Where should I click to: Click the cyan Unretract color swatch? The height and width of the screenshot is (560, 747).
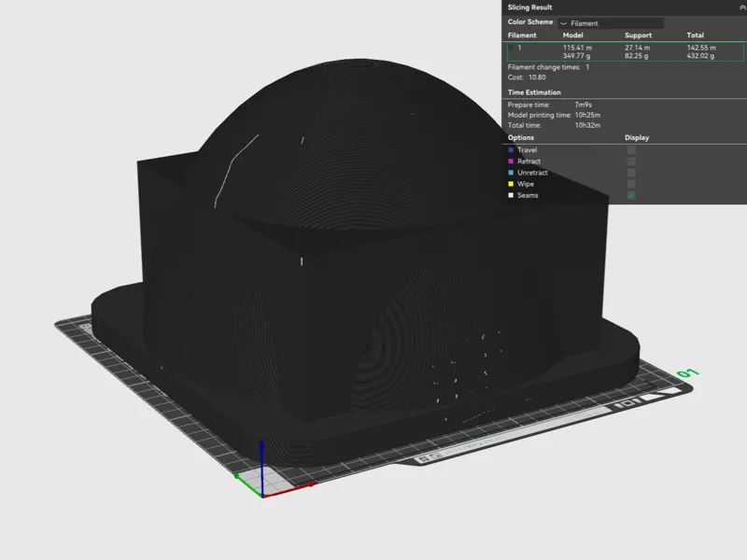511,173
